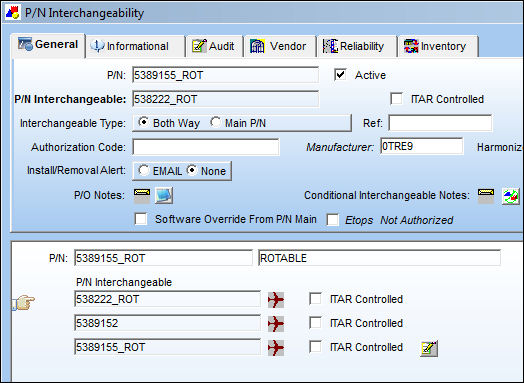Viewport: 524px width, 383px height.
Task: Tick ITAR Controlled for 5389155_ROT list row
Action: point(315,347)
